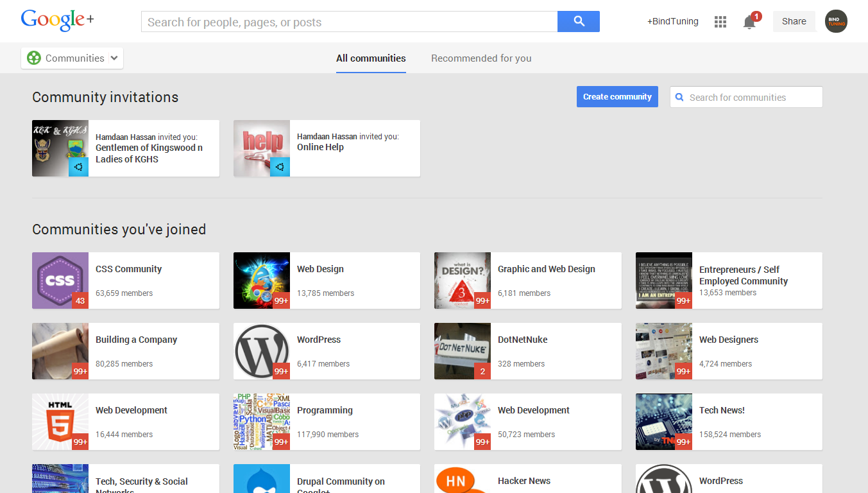Click the '158,524 members' text
The width and height of the screenshot is (868, 493).
[x=730, y=435]
